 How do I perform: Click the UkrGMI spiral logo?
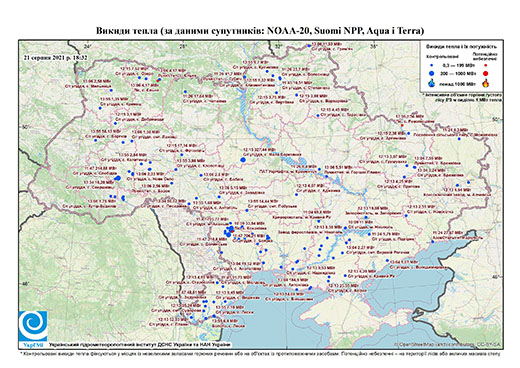33,327
